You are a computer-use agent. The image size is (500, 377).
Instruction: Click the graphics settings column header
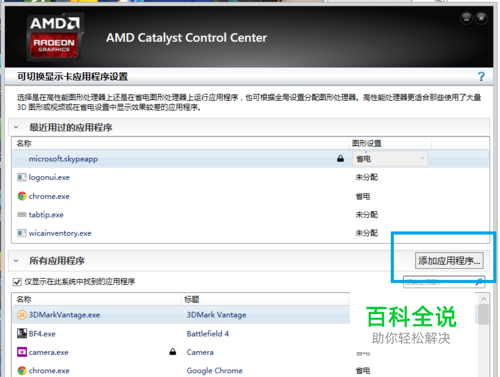(x=390, y=144)
